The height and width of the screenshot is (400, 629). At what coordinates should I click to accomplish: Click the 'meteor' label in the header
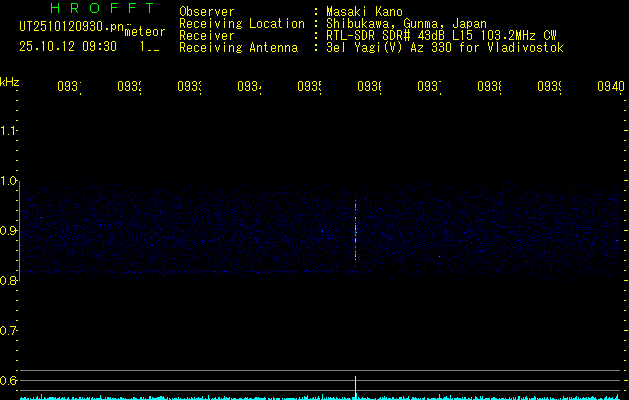click(145, 32)
